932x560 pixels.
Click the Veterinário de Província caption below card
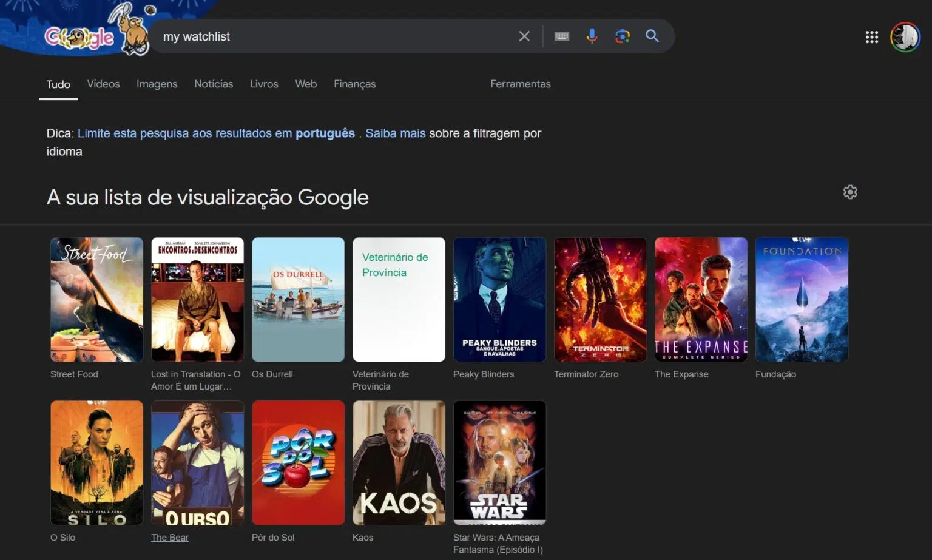381,380
